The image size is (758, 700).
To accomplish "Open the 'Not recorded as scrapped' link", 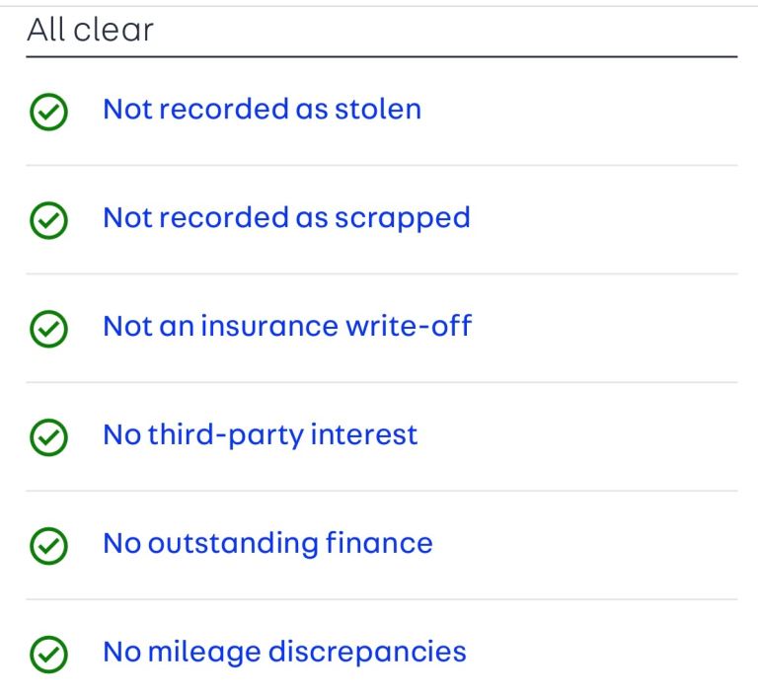I will point(286,217).
